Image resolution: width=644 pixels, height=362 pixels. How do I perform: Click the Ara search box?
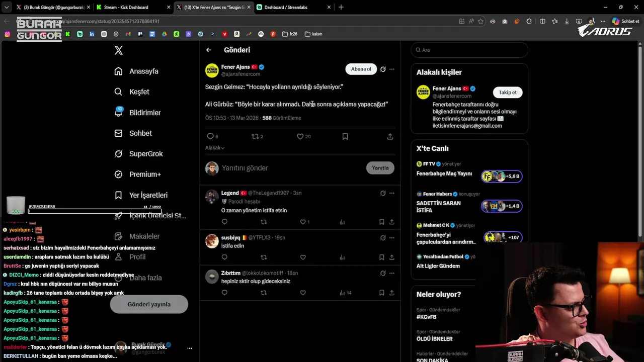pyautogui.click(x=469, y=50)
